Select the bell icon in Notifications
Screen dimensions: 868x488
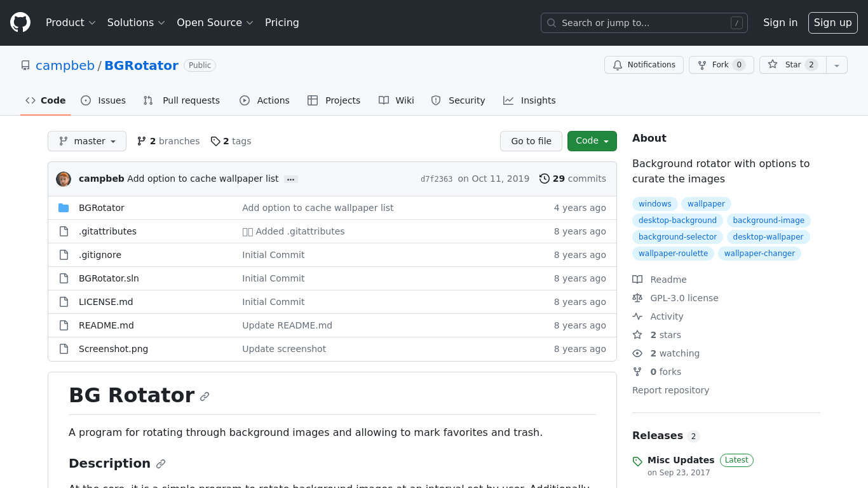618,65
